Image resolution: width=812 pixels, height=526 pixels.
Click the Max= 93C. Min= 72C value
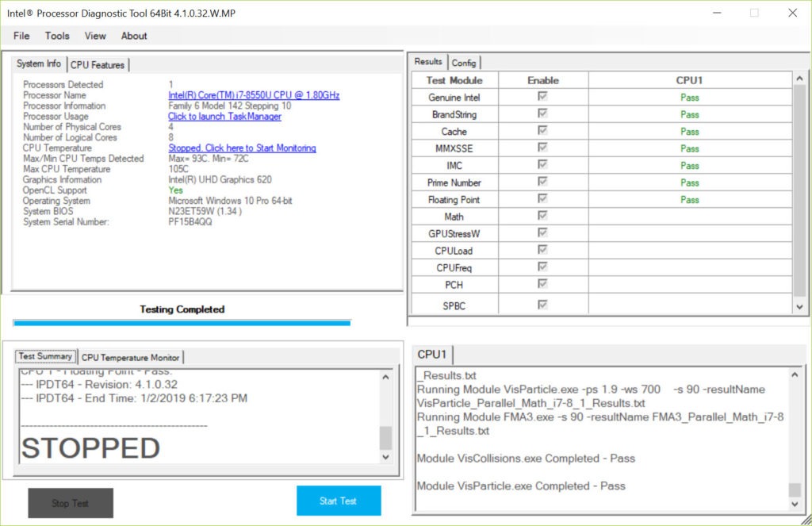click(209, 159)
